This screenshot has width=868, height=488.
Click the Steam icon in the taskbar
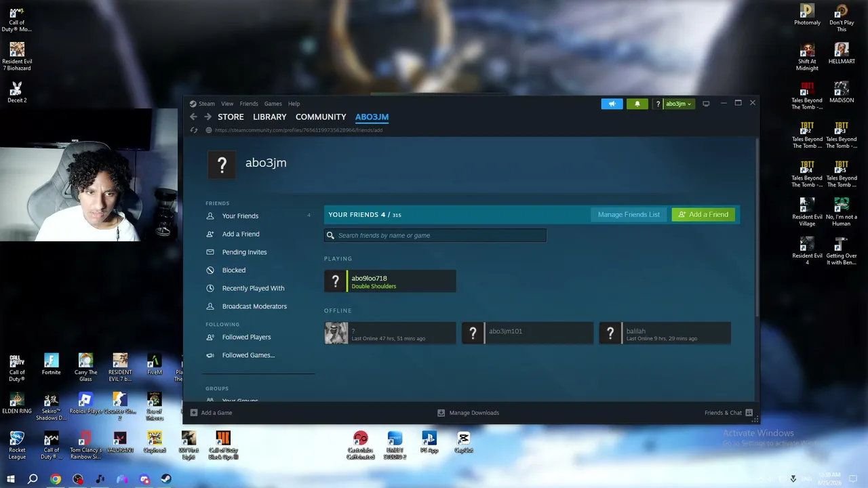(x=165, y=479)
